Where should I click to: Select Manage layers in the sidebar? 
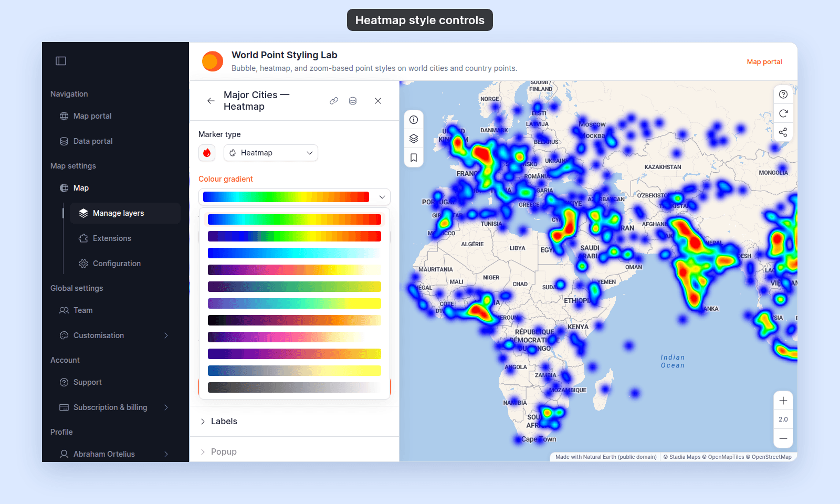(125, 213)
